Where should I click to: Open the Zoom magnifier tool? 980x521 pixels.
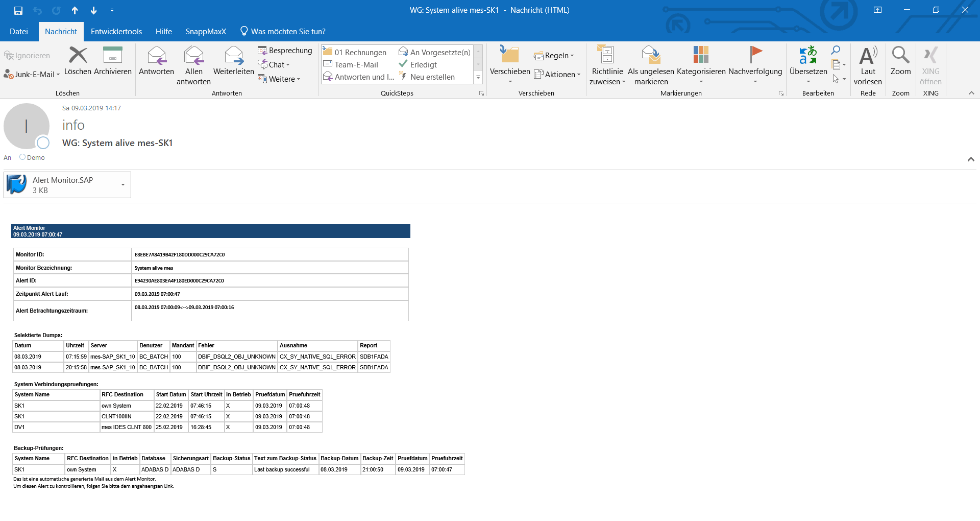[900, 61]
